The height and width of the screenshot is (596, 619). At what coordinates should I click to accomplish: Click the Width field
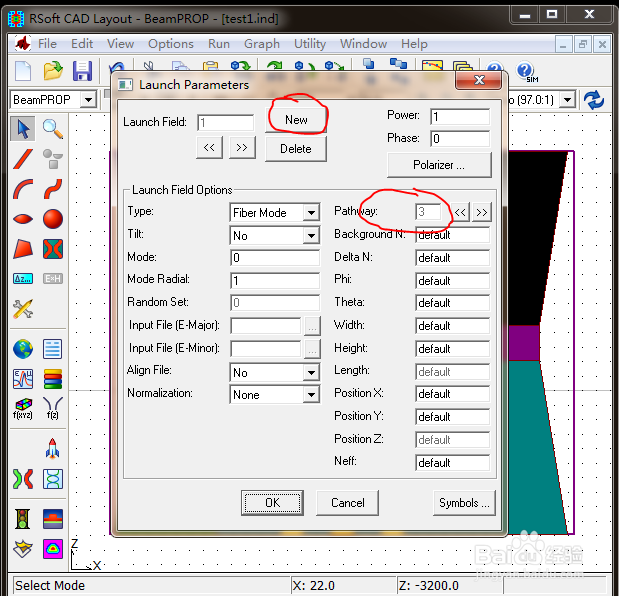point(452,326)
